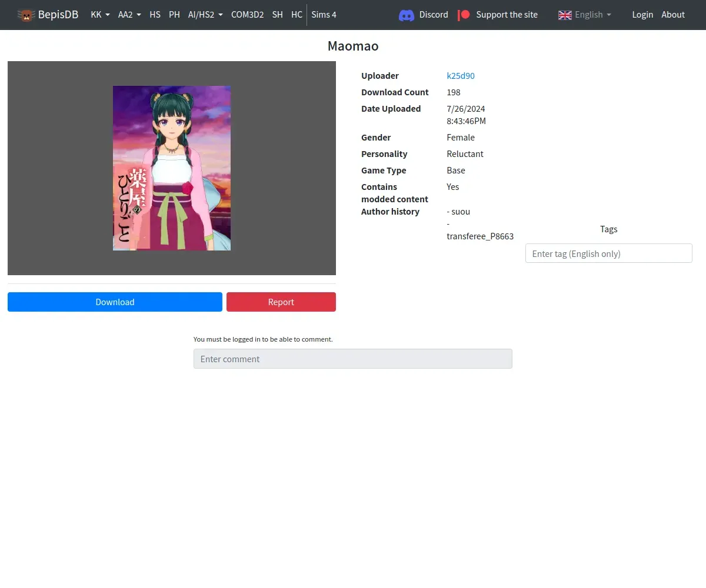Image resolution: width=706 pixels, height=588 pixels.
Task: Expand the AA2 dropdown menu
Action: coord(129,15)
